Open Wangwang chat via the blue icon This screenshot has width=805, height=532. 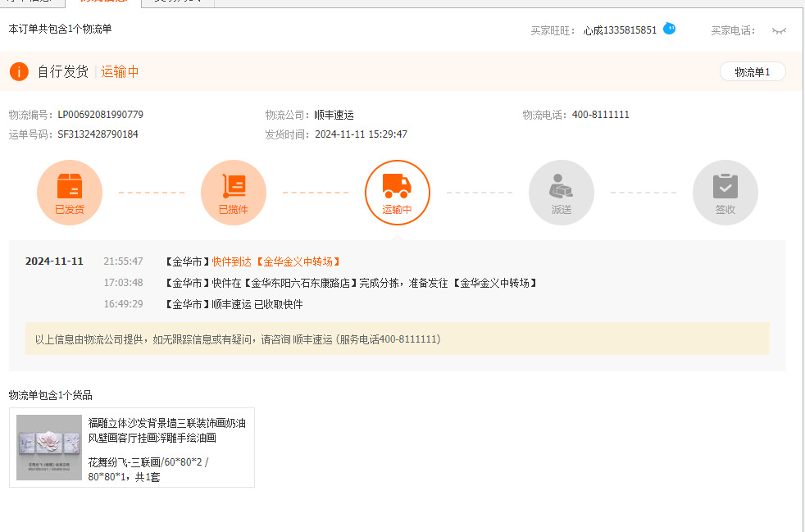click(x=670, y=29)
